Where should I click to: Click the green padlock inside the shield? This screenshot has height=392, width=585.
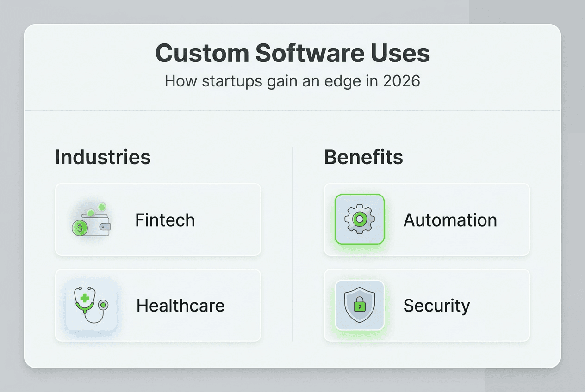tap(360, 306)
